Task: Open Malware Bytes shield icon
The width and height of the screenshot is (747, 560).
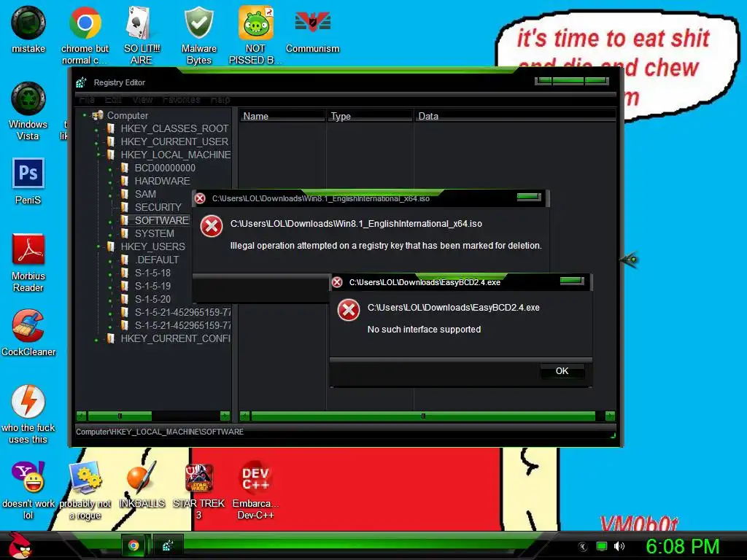Action: click(x=198, y=35)
